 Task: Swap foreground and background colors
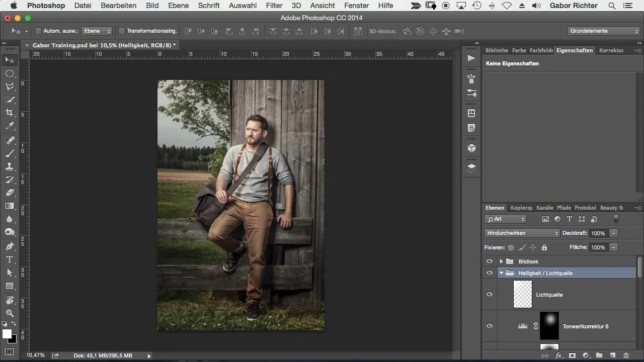(14, 323)
